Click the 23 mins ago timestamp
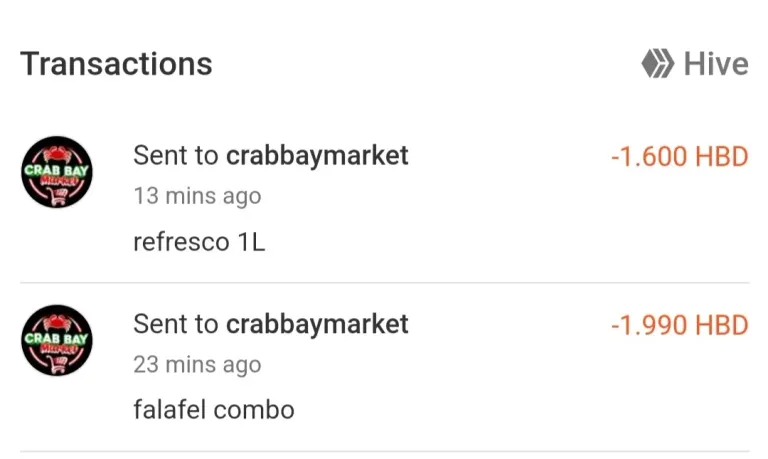Image resolution: width=768 pixels, height=459 pixels. 197,365
